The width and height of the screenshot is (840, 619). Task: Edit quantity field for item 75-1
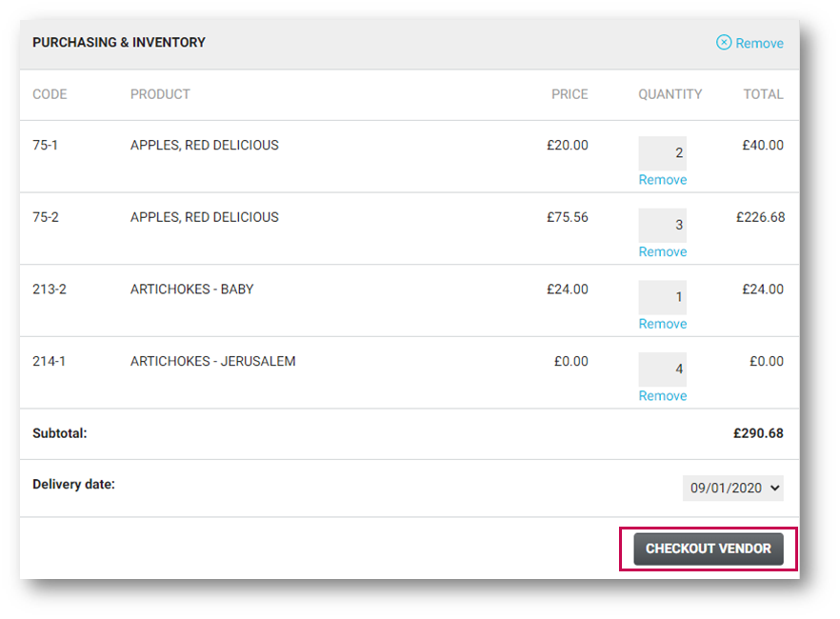click(662, 153)
